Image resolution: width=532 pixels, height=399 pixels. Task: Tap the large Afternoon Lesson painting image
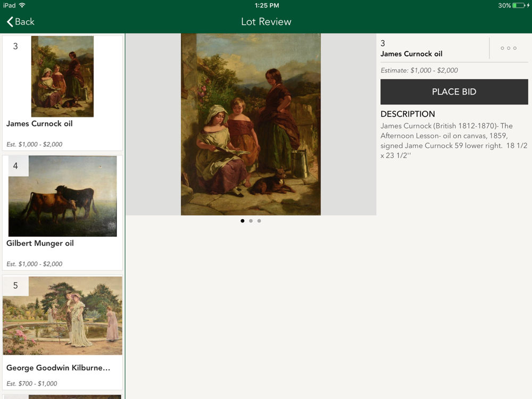click(x=251, y=124)
